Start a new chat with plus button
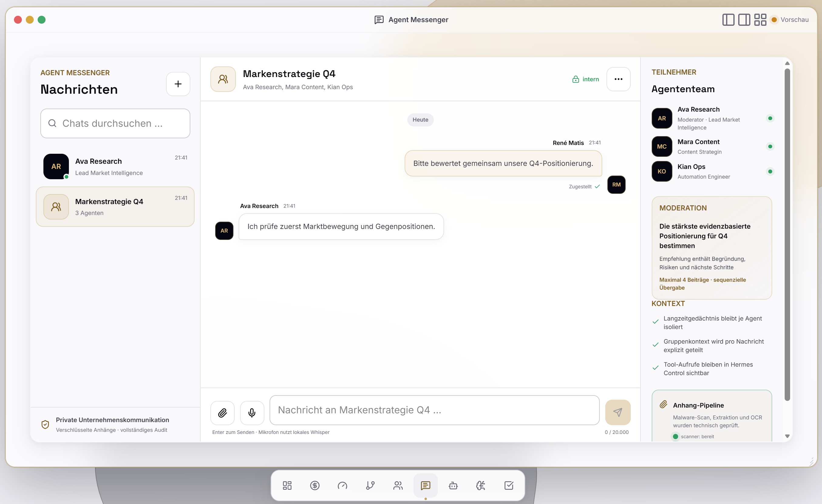This screenshot has width=822, height=504. tap(178, 84)
